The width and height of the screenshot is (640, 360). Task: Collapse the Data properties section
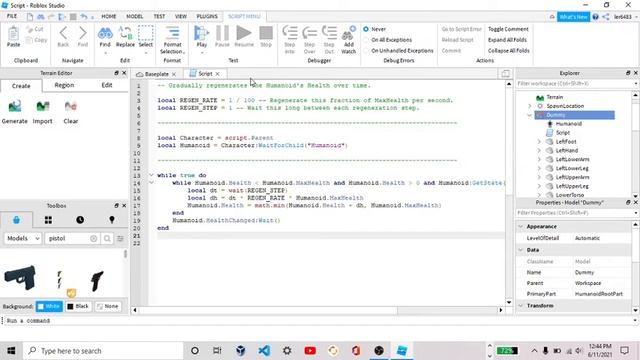coord(520,250)
